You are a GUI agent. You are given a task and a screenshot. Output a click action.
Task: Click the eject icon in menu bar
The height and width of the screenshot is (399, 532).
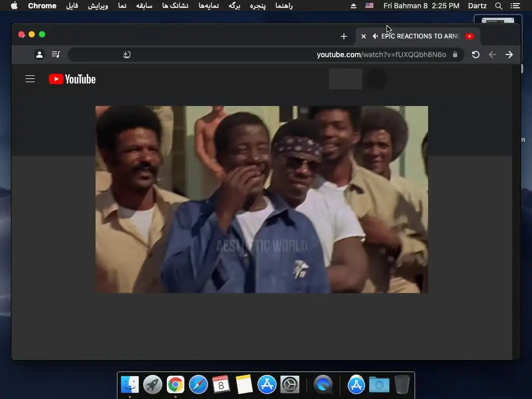[x=353, y=6]
